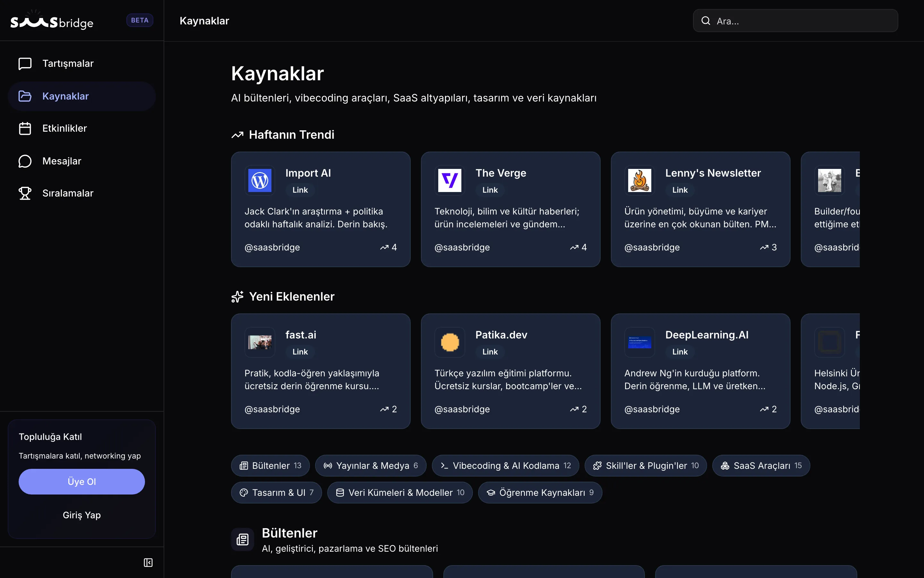Click the Haftanın Trendi trending arrow icon
Viewport: 924px width, 578px height.
click(237, 135)
